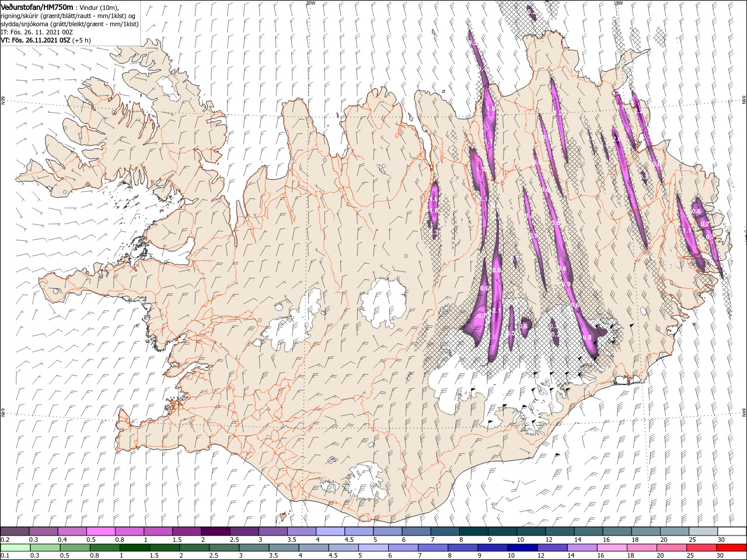Click lower legend value 0.1
This screenshot has height=560, width=747.
point(5,556)
